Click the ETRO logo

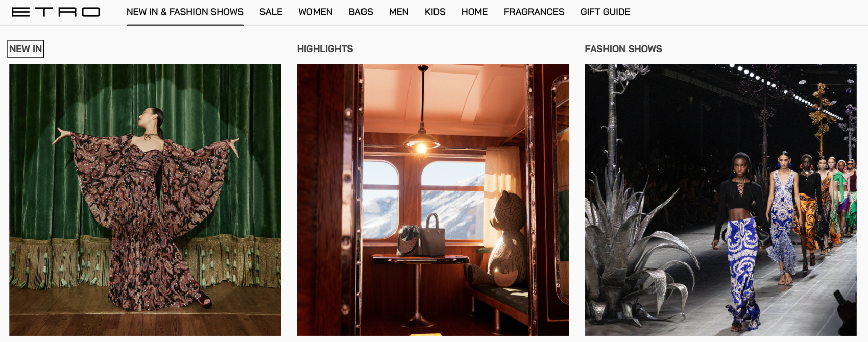point(56,12)
